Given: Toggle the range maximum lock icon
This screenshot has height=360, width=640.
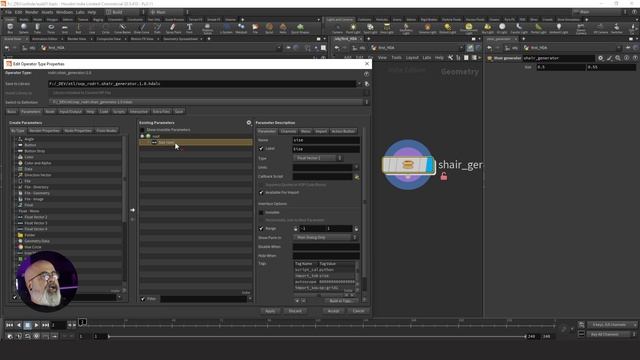Looking at the screenshot, I should click(x=356, y=229).
